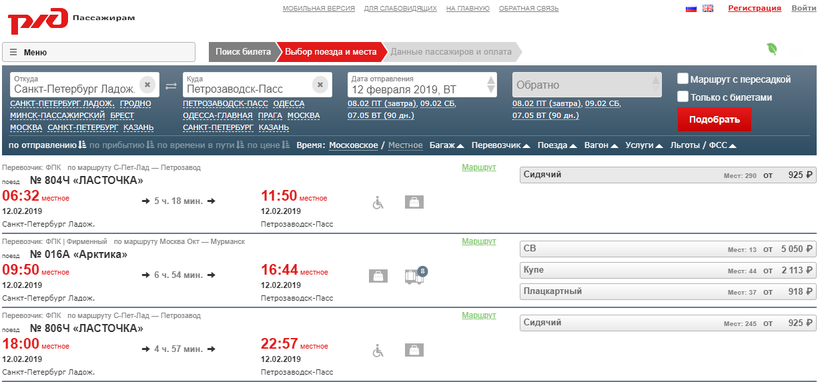Click wheelchair accessibility icon for train 804Ч
This screenshot has width=820, height=382.
click(378, 203)
